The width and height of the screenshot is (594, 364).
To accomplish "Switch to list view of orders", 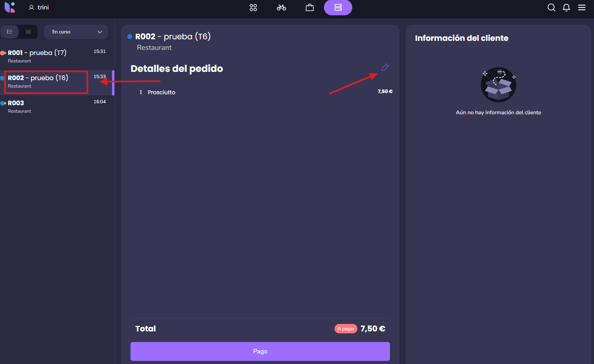I will click(x=28, y=32).
